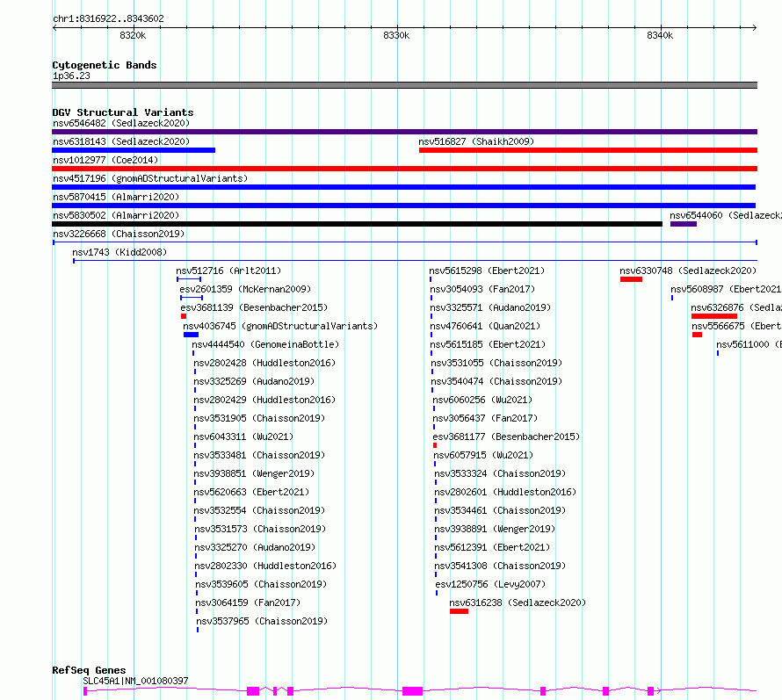Viewport: 782px width, 700px height.
Task: Select esv3681177 (Besenbacher2015) variant
Action: (x=506, y=437)
